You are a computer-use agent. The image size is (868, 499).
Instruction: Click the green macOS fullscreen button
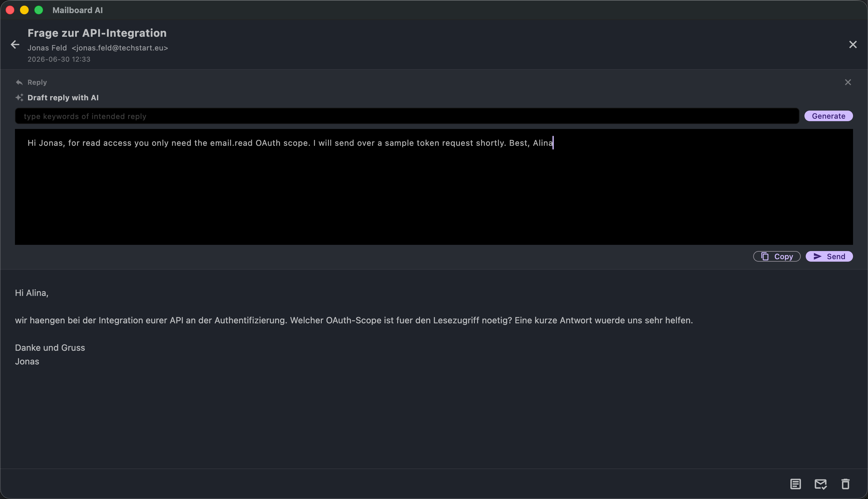tap(39, 10)
